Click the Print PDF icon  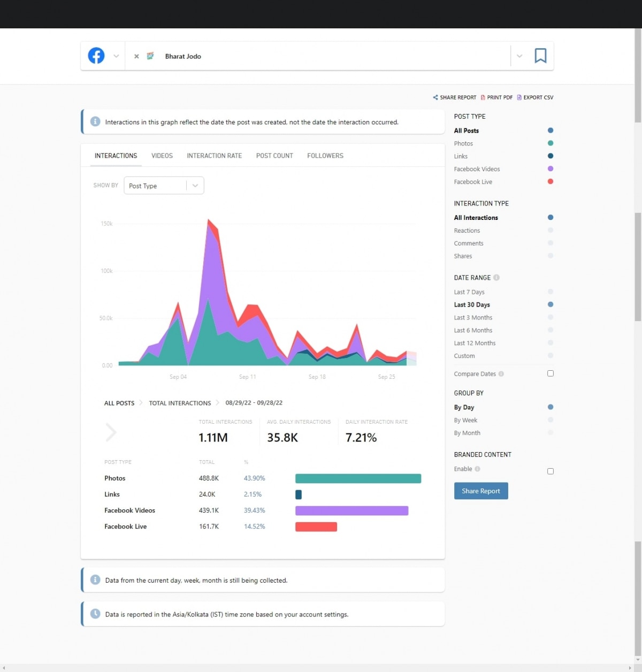click(483, 97)
